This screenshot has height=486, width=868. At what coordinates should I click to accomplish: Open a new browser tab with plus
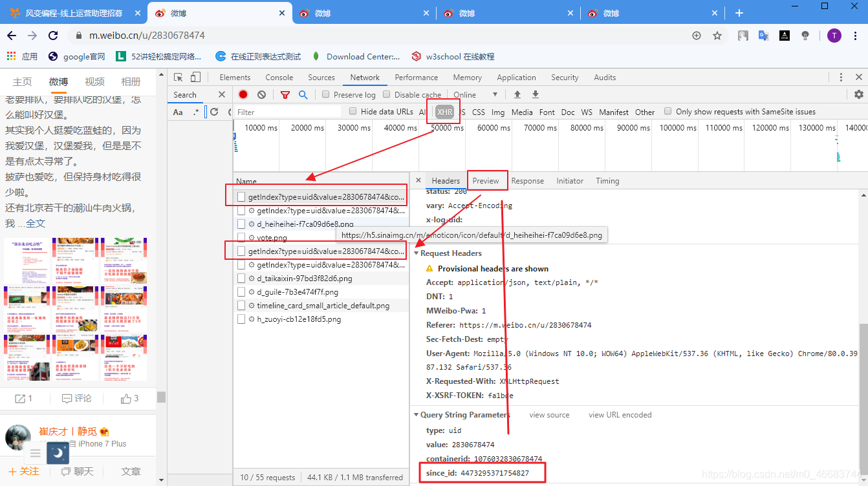click(739, 13)
